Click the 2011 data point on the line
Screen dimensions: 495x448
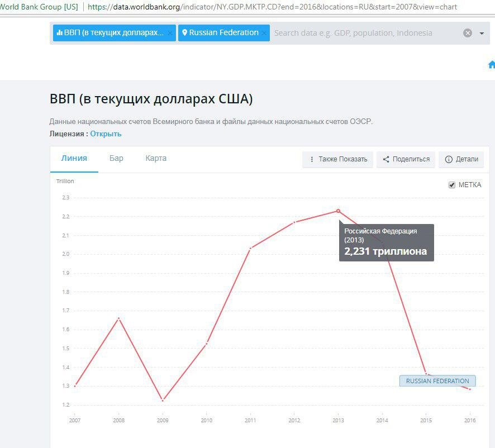pyautogui.click(x=250, y=248)
